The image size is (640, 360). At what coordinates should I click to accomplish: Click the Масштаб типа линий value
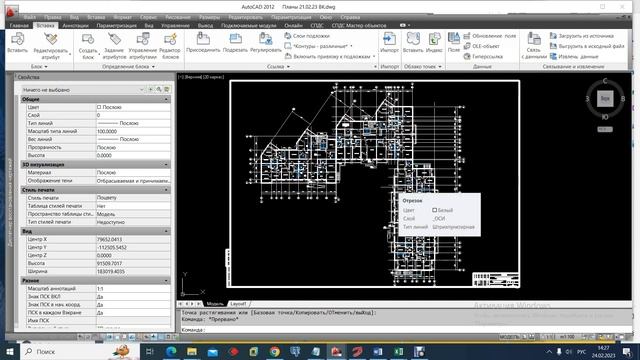[133, 131]
